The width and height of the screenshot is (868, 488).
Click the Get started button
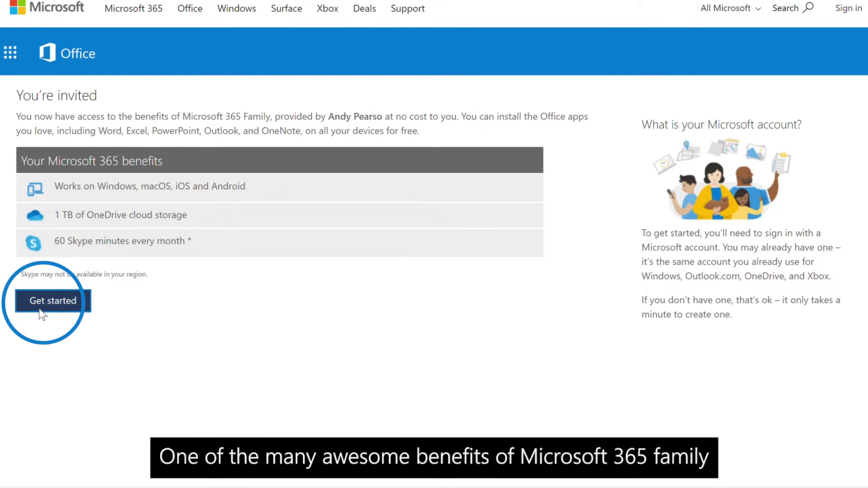(x=53, y=300)
